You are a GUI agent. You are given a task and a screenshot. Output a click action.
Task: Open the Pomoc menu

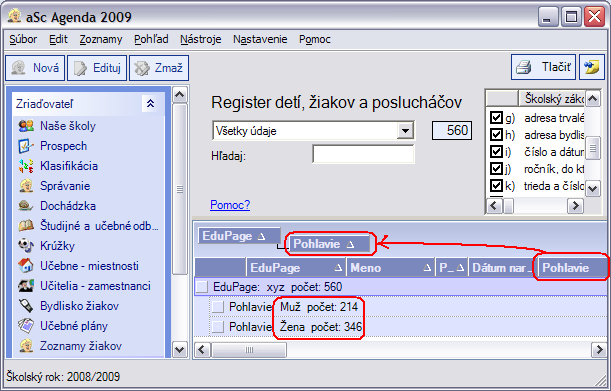click(x=314, y=39)
